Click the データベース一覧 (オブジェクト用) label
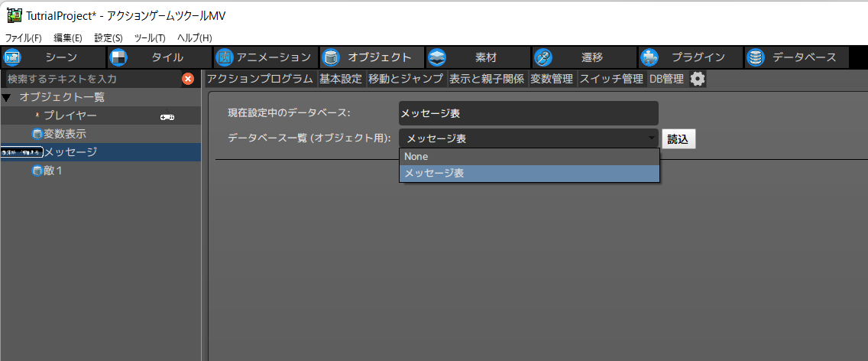 tap(310, 138)
